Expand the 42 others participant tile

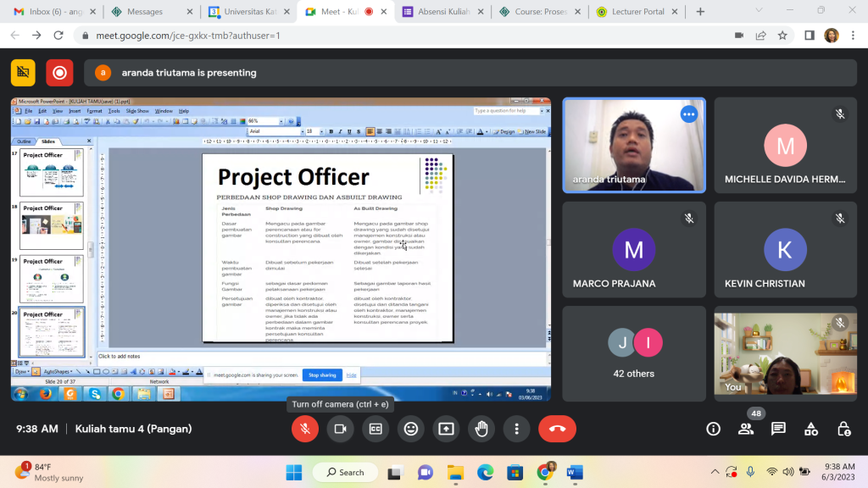(x=633, y=353)
